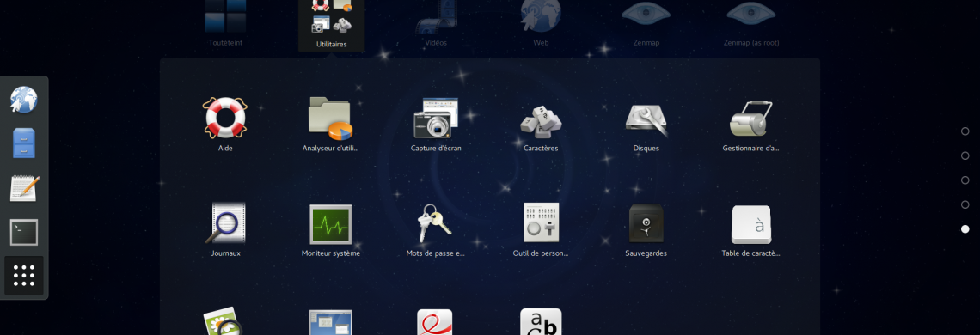Toggle Show Applications grid button
This screenshot has height=335, width=980.
coord(24,276)
